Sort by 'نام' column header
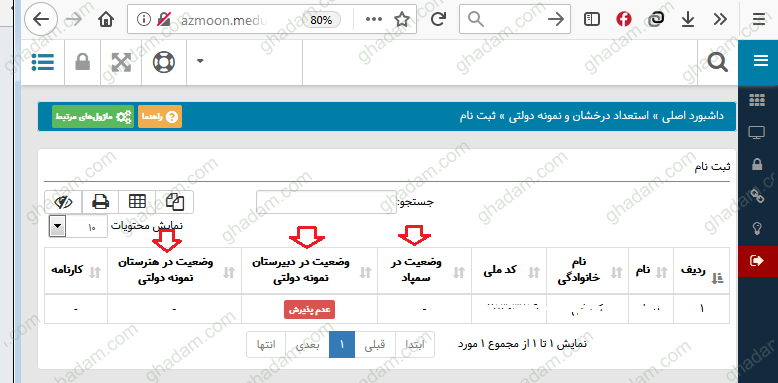The width and height of the screenshot is (778, 383). [x=650, y=272]
